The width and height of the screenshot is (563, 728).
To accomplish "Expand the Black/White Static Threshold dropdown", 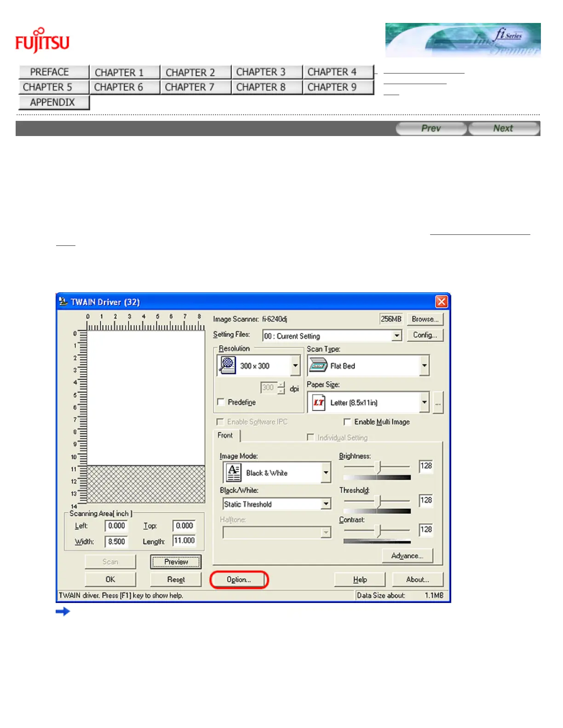I will click(326, 504).
